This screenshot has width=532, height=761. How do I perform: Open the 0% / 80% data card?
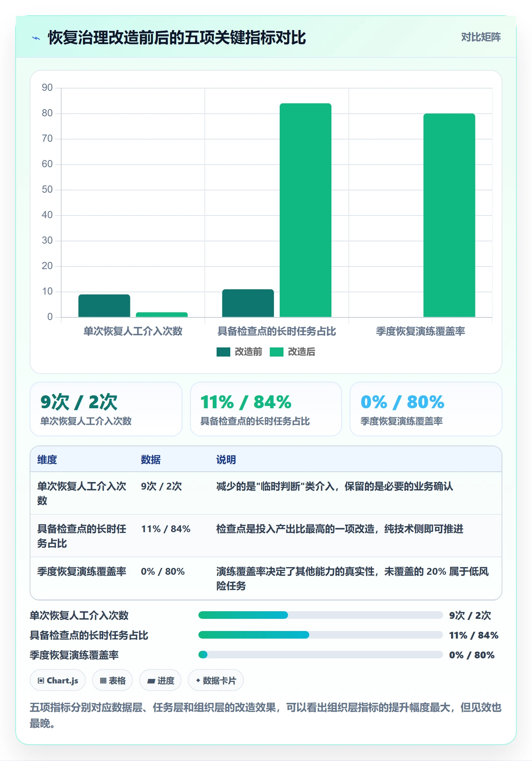[426, 409]
